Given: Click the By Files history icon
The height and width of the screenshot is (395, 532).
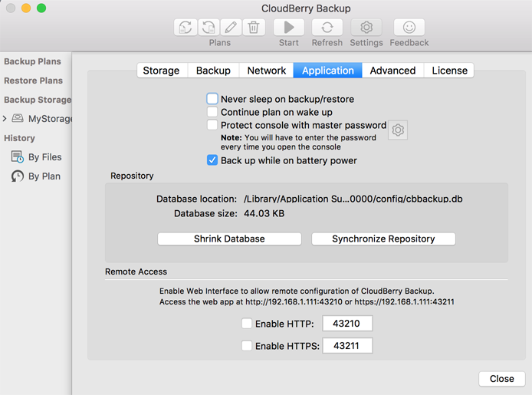Looking at the screenshot, I should pos(18,156).
